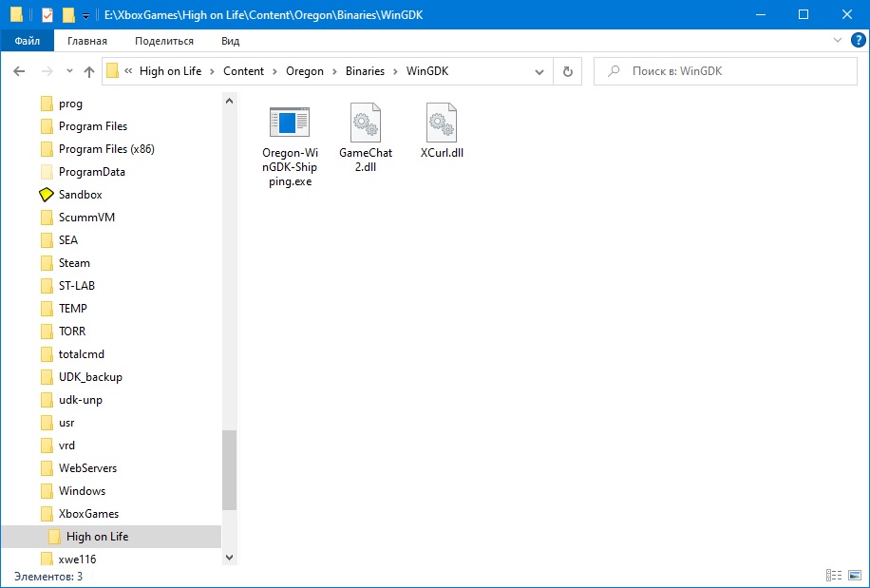Open the Файл menu tab
The width and height of the screenshot is (870, 588).
pyautogui.click(x=28, y=41)
